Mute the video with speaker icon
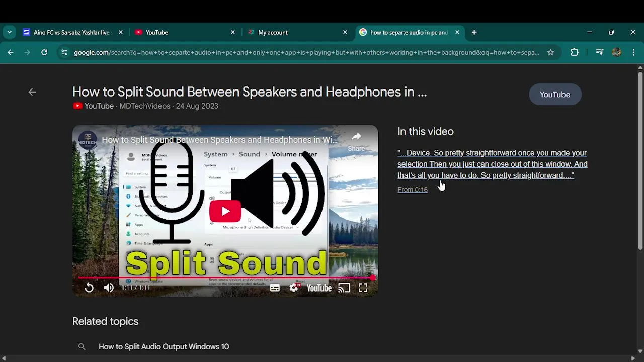This screenshot has height=362, width=644. click(109, 288)
